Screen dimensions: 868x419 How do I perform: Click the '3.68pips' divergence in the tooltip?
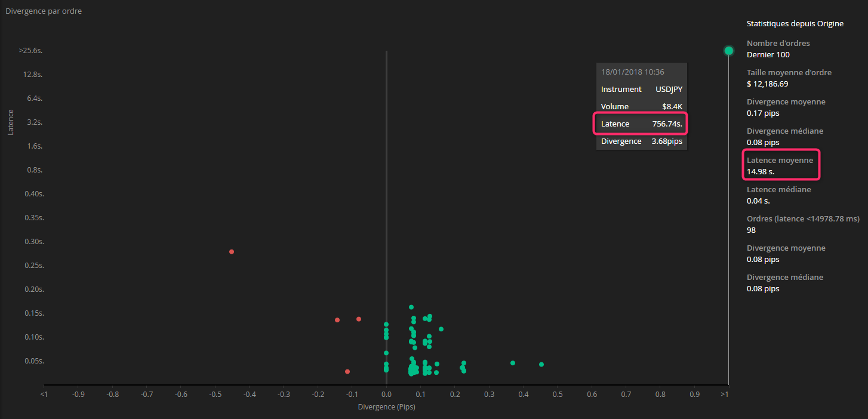point(667,142)
